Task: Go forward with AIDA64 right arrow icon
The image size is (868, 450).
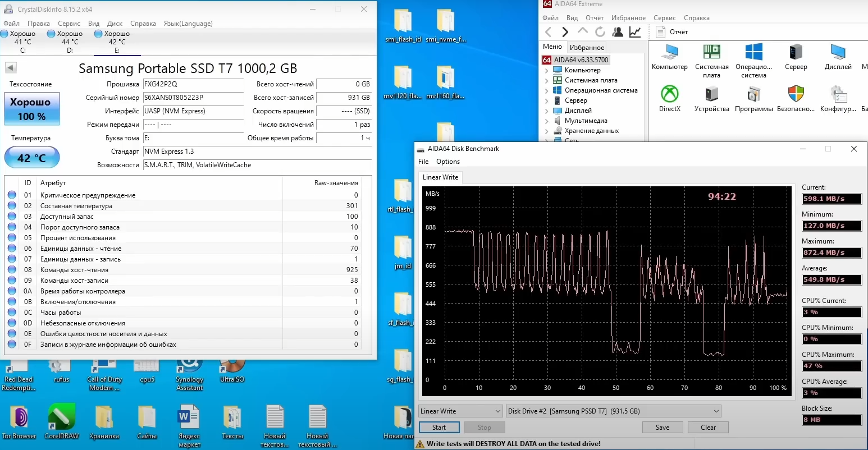Action: [565, 32]
